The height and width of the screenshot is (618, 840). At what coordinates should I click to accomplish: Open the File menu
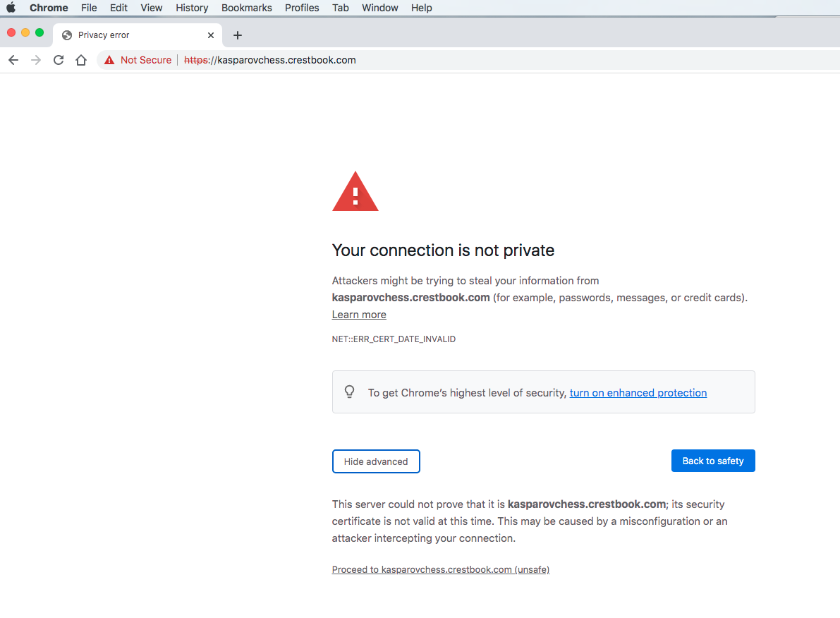point(89,8)
